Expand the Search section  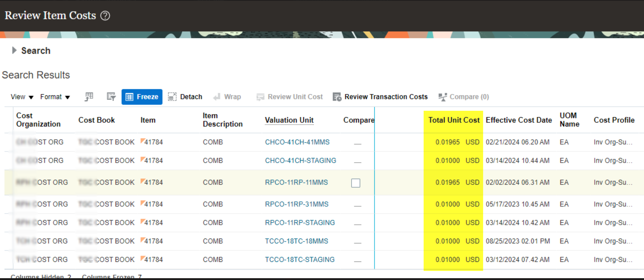click(x=14, y=51)
